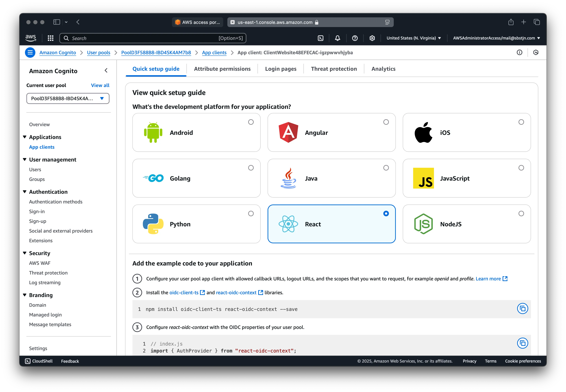566x392 pixels.
Task: Open the AWS services grid icon
Action: (50, 38)
